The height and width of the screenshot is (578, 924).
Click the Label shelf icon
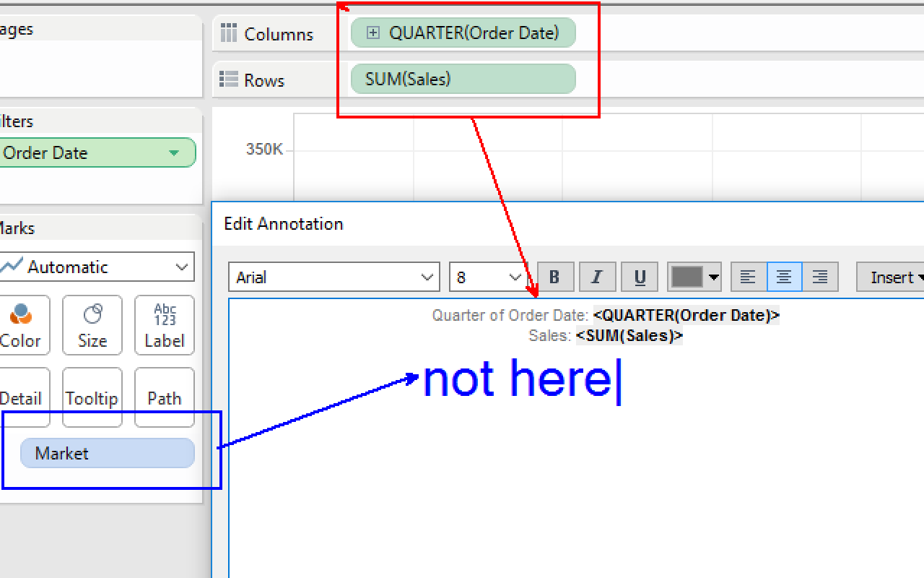(x=164, y=325)
